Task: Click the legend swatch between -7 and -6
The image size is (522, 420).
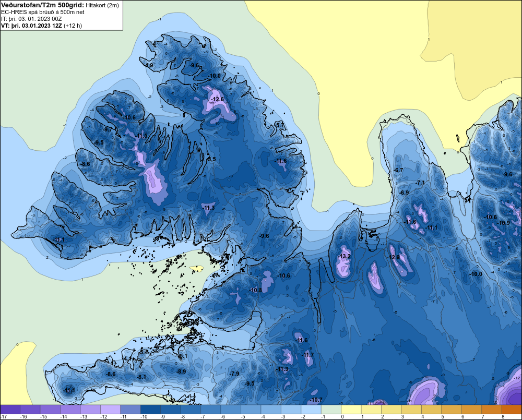Action: (211, 410)
